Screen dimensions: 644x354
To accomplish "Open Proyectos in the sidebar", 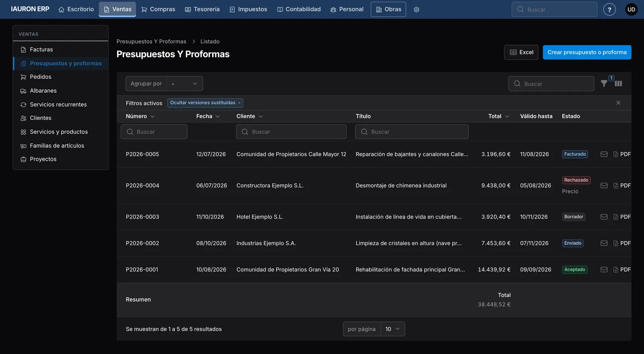I will (x=61, y=159).
